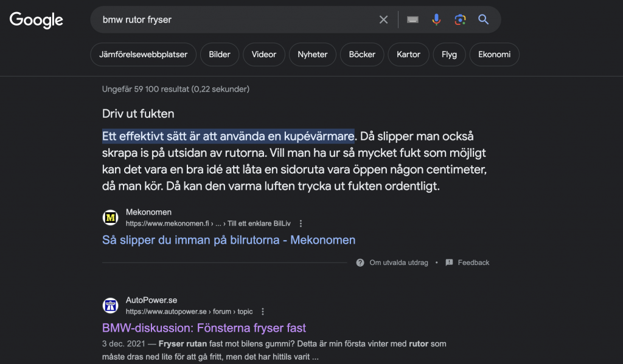Select the Jämförelsewebbplatser filter chip
This screenshot has height=364, width=623.
(144, 55)
